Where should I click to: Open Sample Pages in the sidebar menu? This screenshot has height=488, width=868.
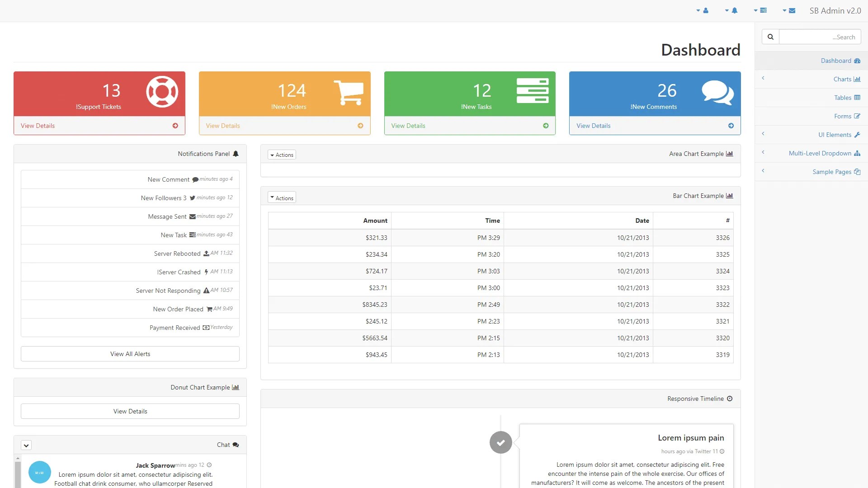(811, 172)
